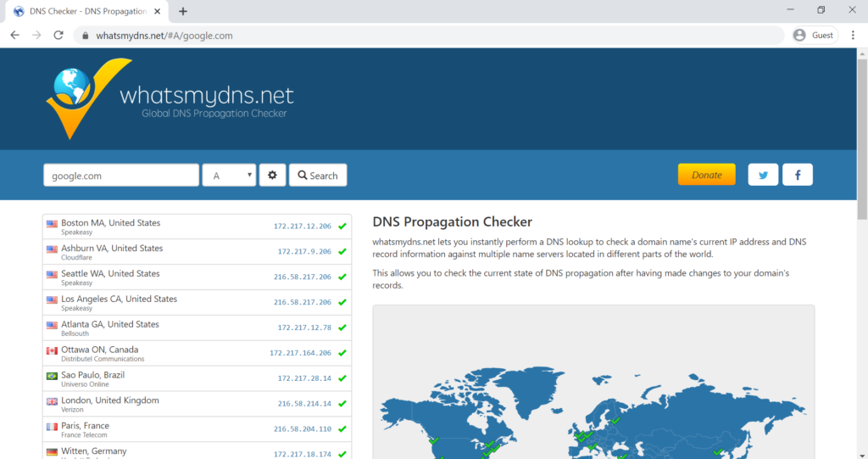Share via Facebook icon button
This screenshot has height=459, width=868.
click(797, 175)
